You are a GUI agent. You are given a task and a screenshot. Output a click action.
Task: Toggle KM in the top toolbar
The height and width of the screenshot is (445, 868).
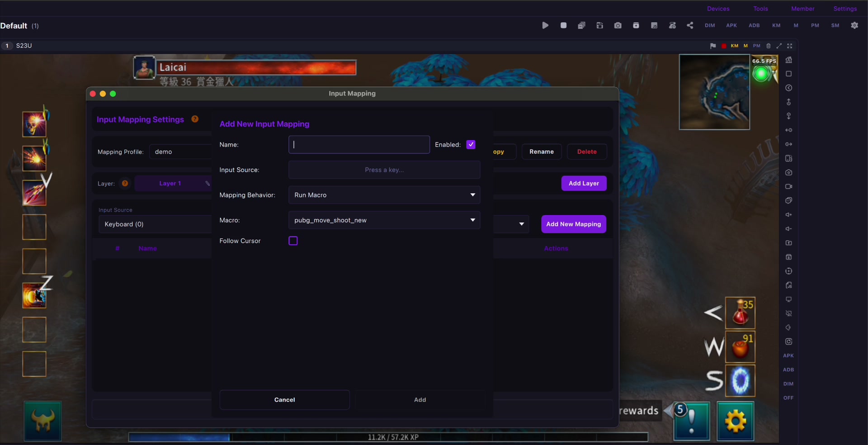(776, 25)
